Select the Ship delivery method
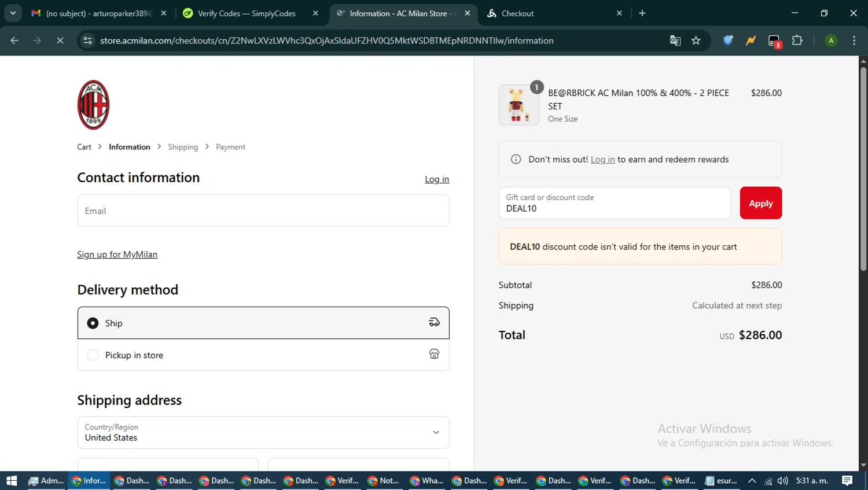868x490 pixels. tap(263, 323)
